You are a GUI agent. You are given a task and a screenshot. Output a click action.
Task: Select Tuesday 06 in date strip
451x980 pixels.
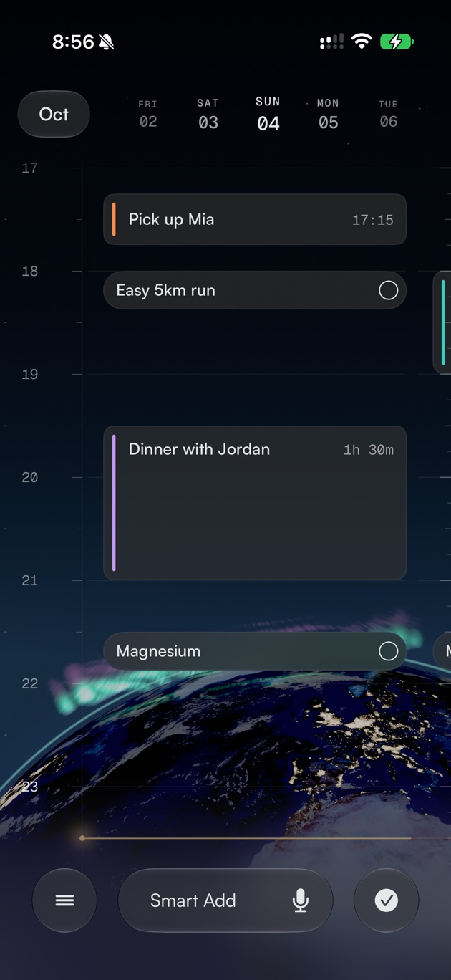[389, 114]
